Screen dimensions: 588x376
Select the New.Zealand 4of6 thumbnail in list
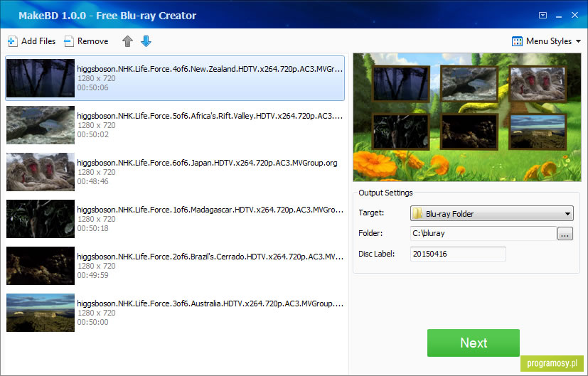click(41, 78)
